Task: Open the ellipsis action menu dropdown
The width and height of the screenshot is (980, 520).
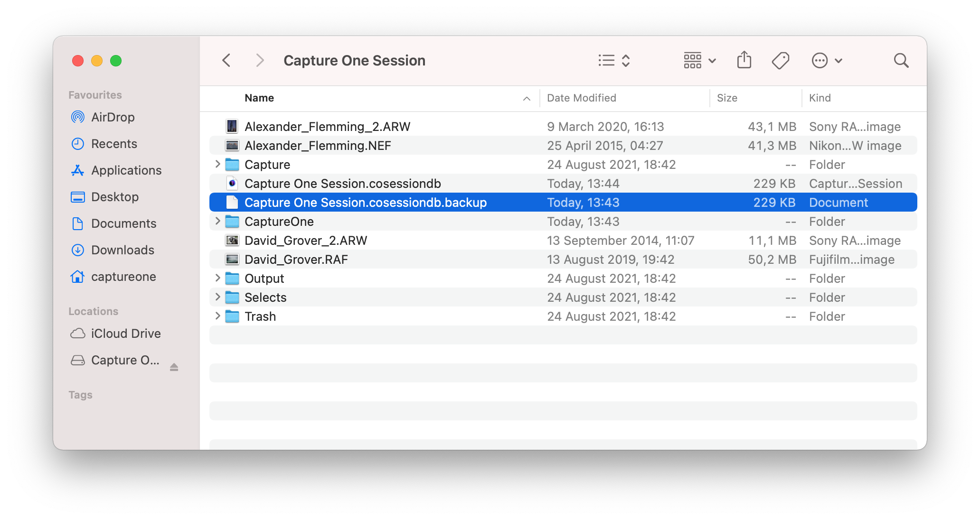Action: point(827,60)
